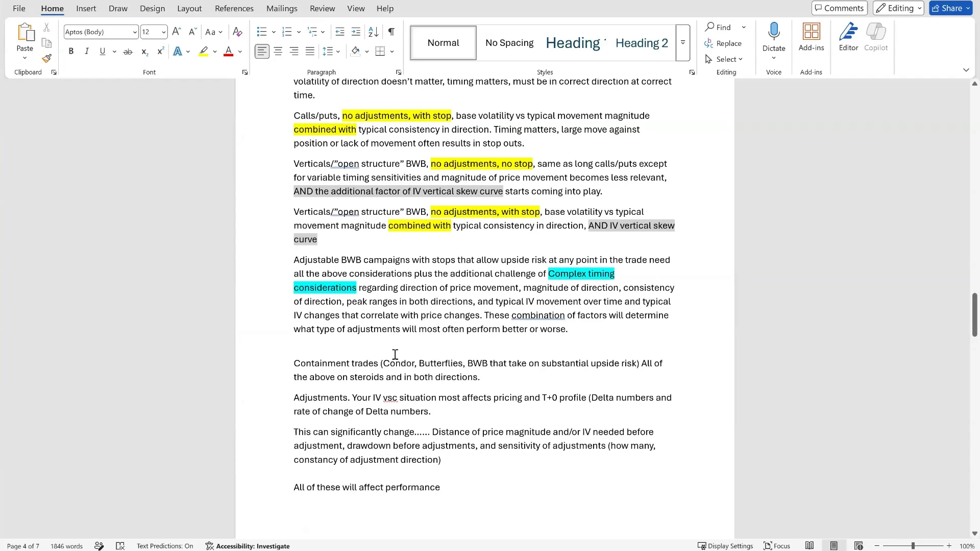Toggle Italic formatting
This screenshot has height=551, width=980.
(x=87, y=51)
